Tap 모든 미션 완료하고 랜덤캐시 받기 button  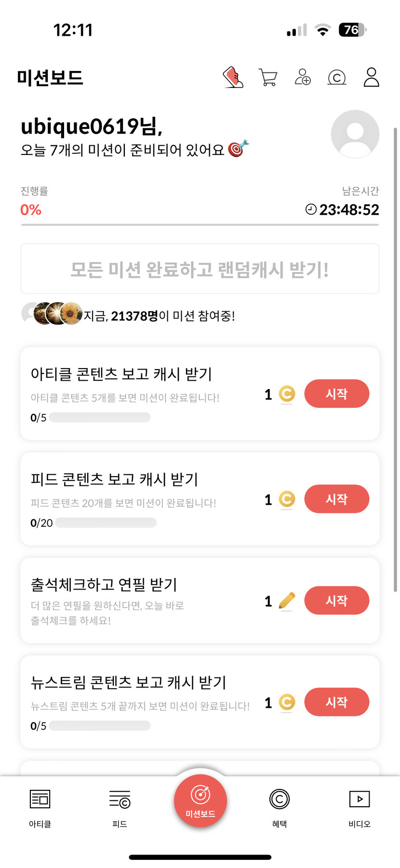tap(200, 269)
